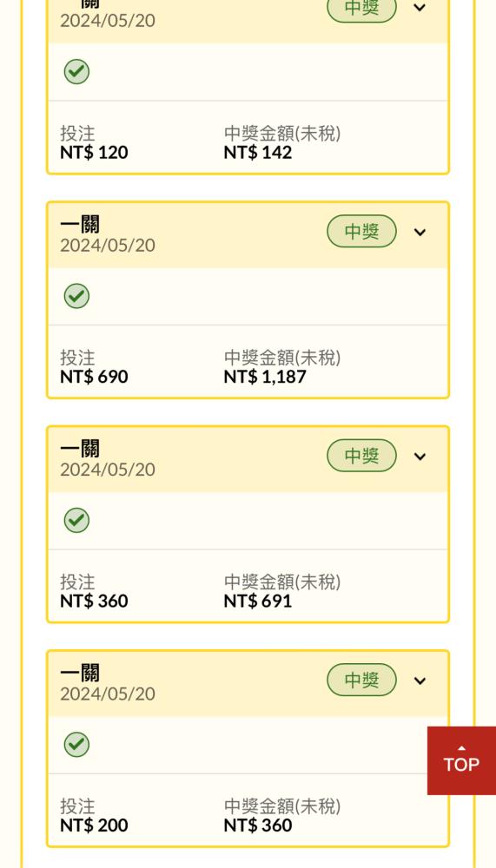Click the green checkmark in the NT$ 690 bet card
Image resolution: width=496 pixels, height=868 pixels.
point(76,296)
